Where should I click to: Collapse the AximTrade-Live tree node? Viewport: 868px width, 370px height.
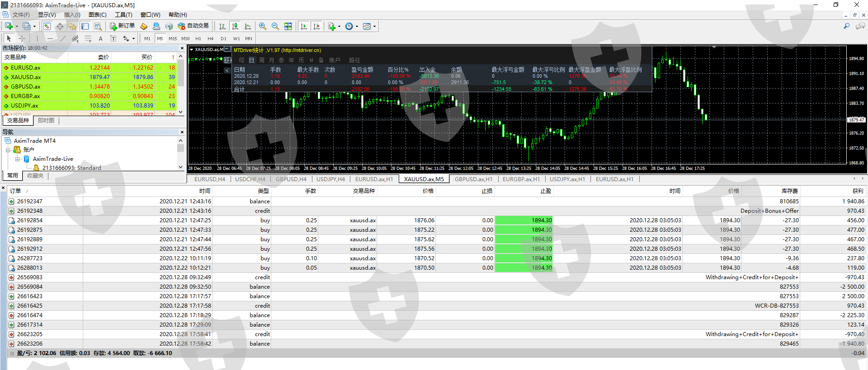pos(17,159)
